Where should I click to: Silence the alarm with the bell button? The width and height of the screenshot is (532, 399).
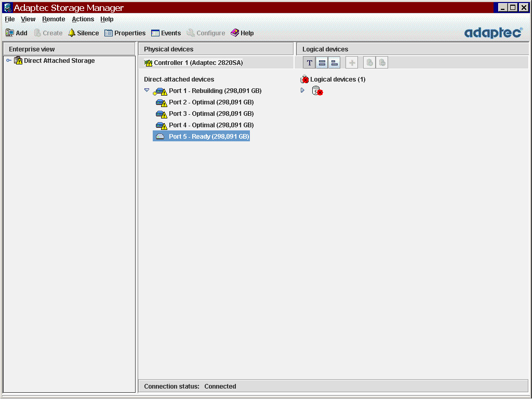click(x=84, y=33)
